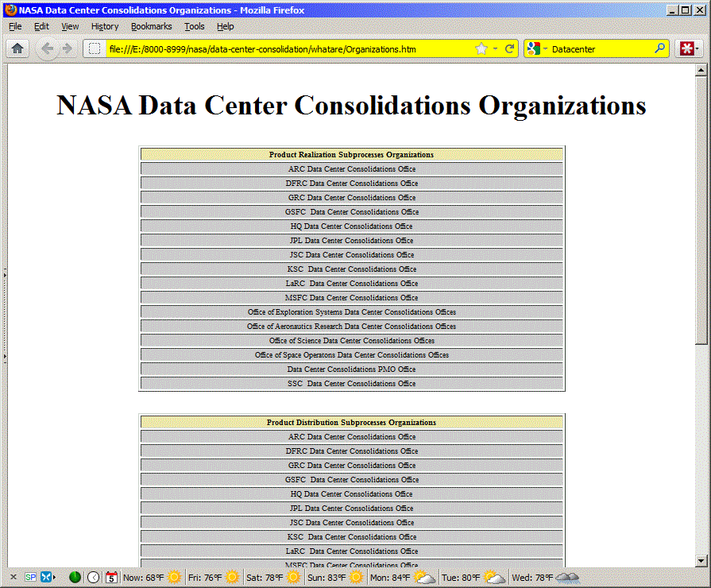
Task: Open the Edit menu
Action: click(x=41, y=26)
